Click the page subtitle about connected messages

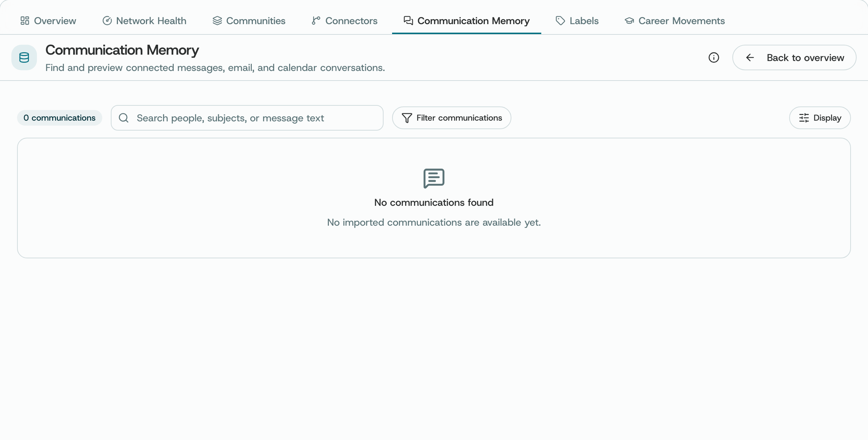[x=215, y=67]
